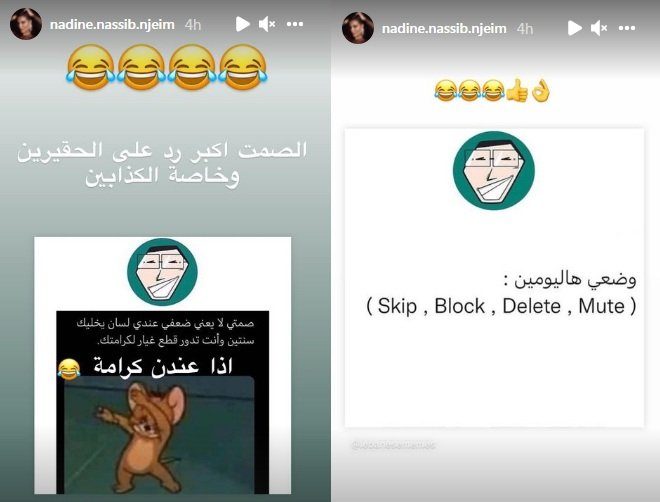Image resolution: width=660 pixels, height=502 pixels.
Task: Tap the Skip, Block, Delete, Mute text
Action: (x=501, y=306)
